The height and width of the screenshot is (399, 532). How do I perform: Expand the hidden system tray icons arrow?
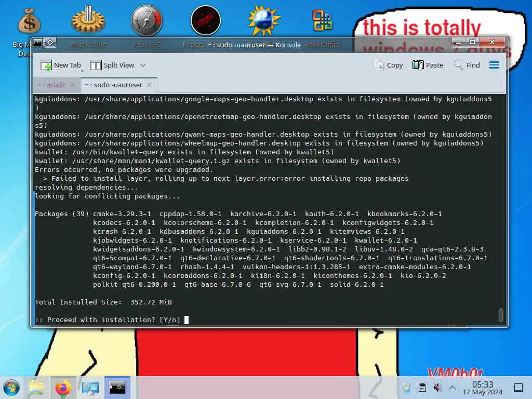[453, 388]
